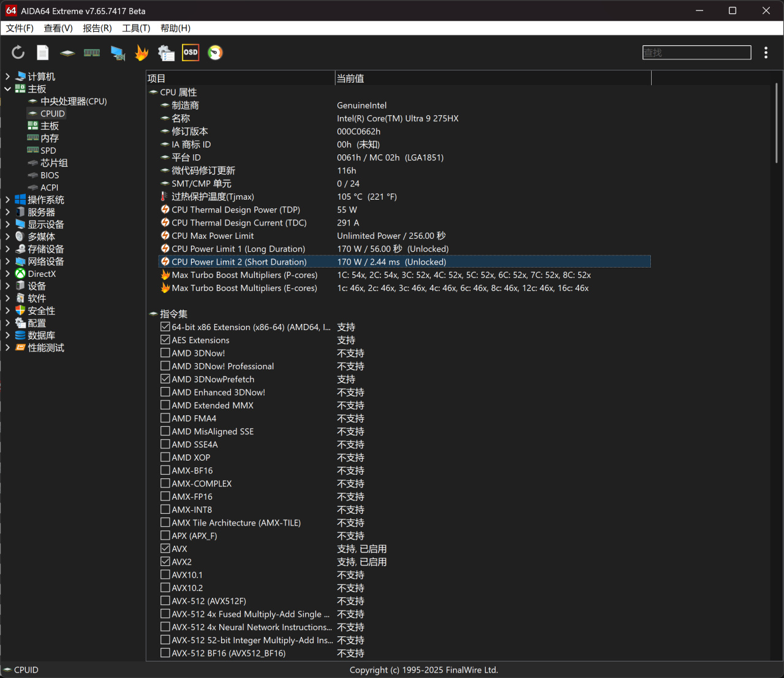Click the monitor and card toolbar icon
Screen dimensions: 784x678
click(118, 53)
